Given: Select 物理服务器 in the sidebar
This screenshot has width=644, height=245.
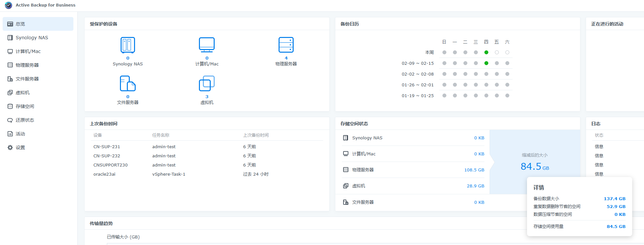Looking at the screenshot, I should (38, 65).
